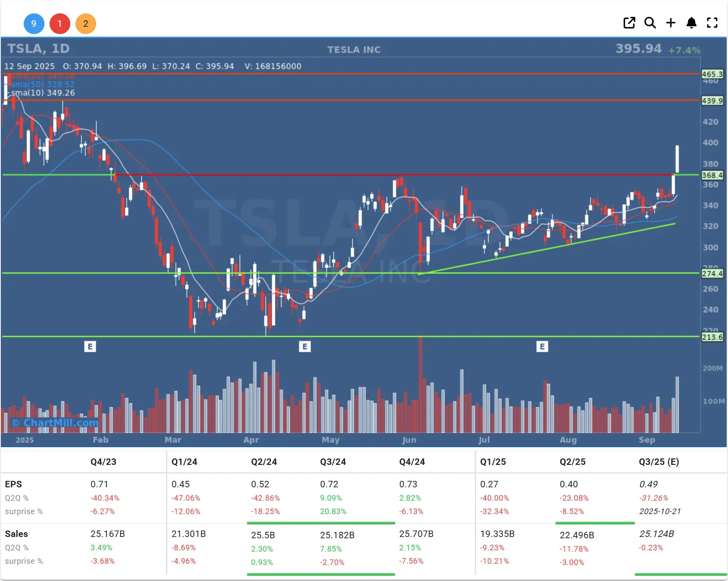The height and width of the screenshot is (581, 728).
Task: Click the Sales row label
Action: pos(16,534)
